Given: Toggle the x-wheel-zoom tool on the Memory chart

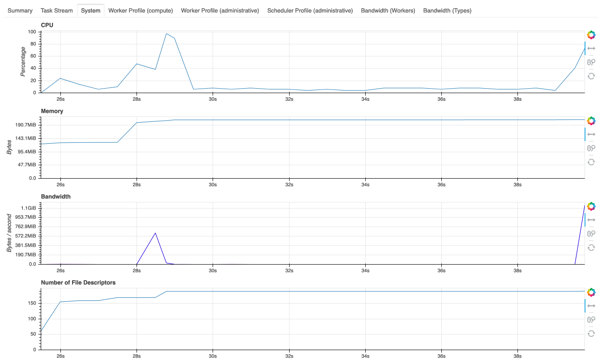Looking at the screenshot, I should pyautogui.click(x=591, y=148).
